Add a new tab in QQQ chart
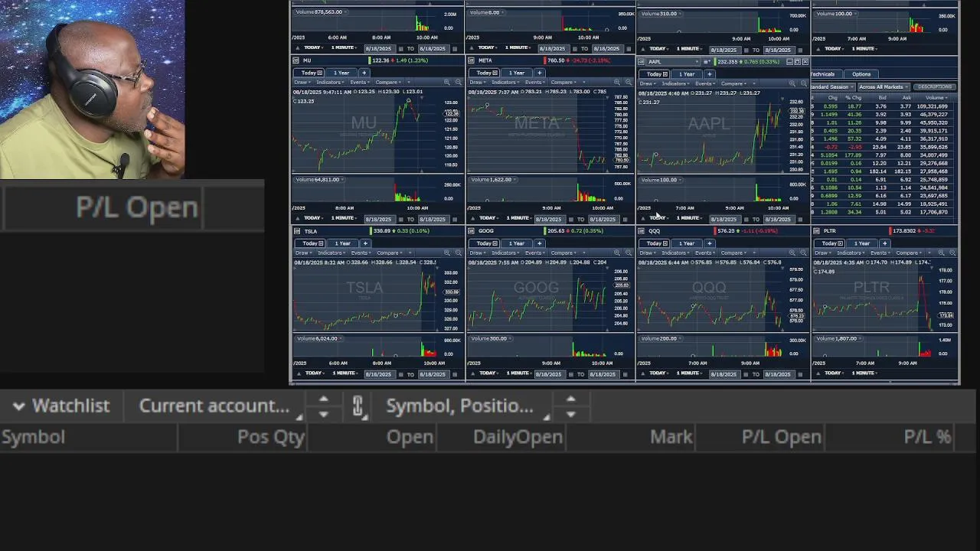The width and height of the screenshot is (980, 551). 709,243
